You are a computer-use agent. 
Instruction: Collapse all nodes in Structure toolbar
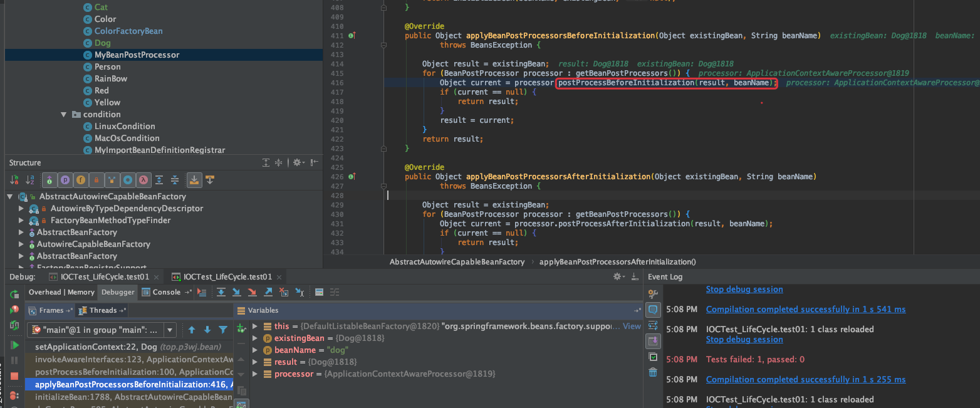175,180
